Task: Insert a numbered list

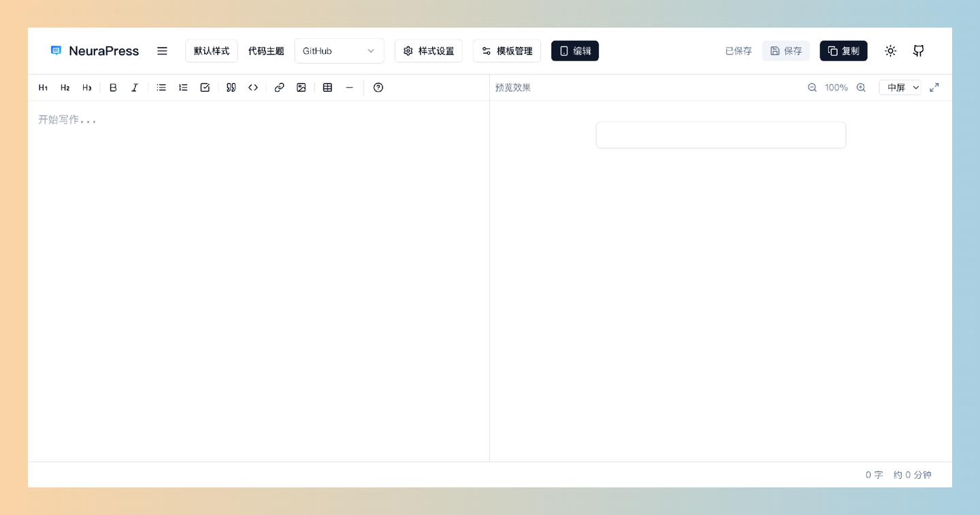Action: pyautogui.click(x=183, y=88)
